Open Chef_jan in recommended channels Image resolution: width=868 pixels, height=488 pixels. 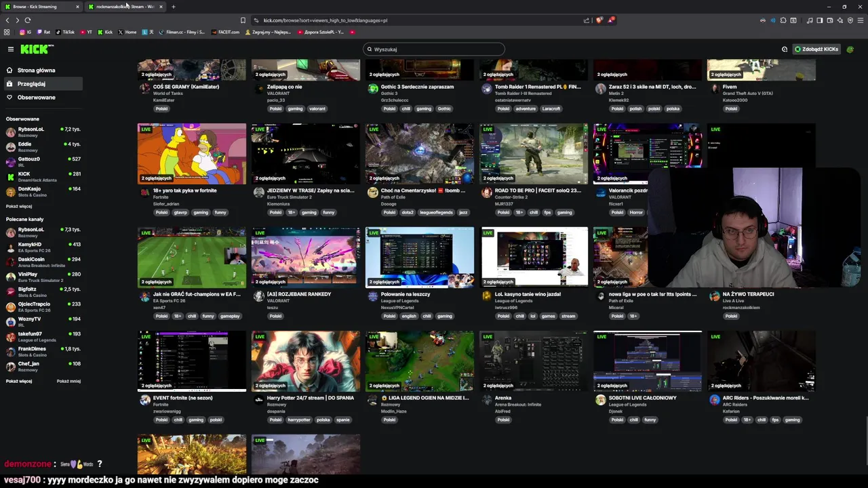[x=42, y=366]
